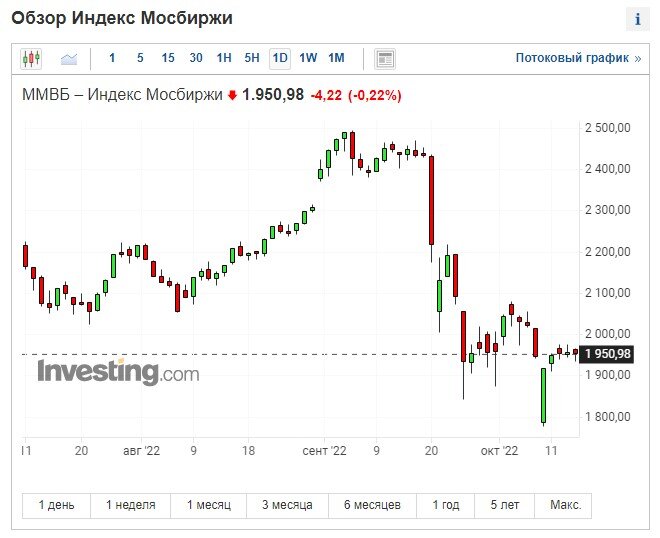Set range to 1 неделя
This screenshot has width=660, height=538.
130,505
